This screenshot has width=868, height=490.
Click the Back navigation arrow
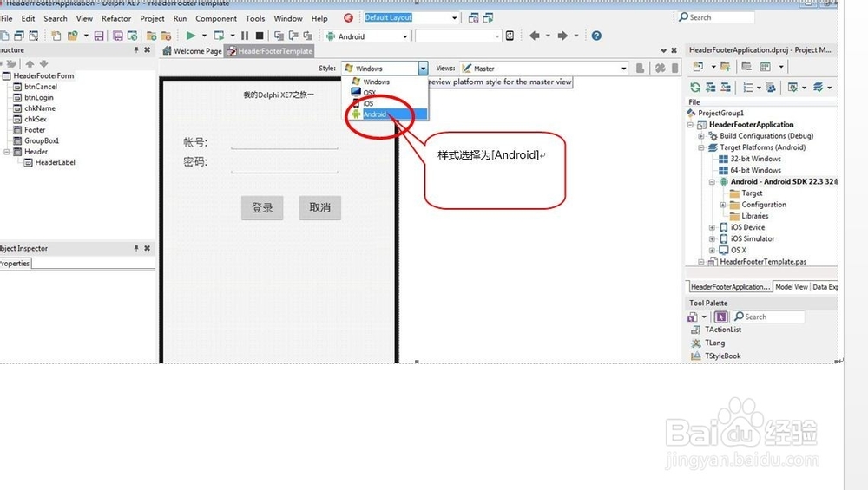[534, 36]
